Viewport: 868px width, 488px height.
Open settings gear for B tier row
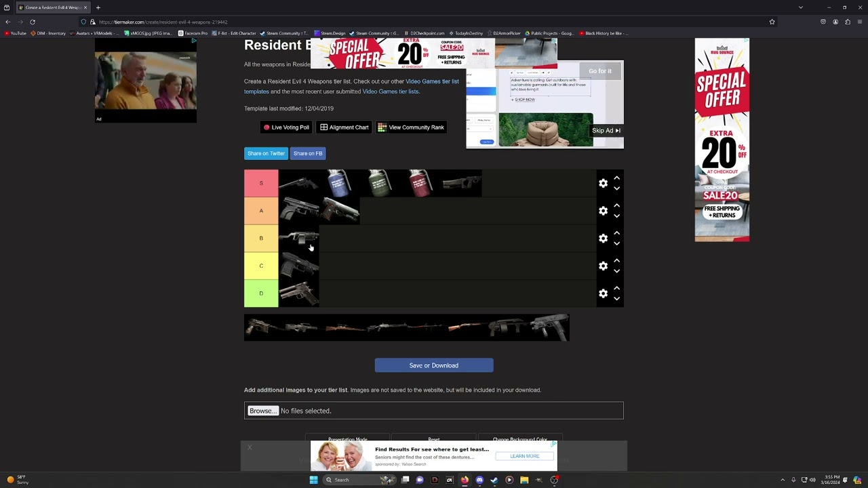[x=603, y=239]
